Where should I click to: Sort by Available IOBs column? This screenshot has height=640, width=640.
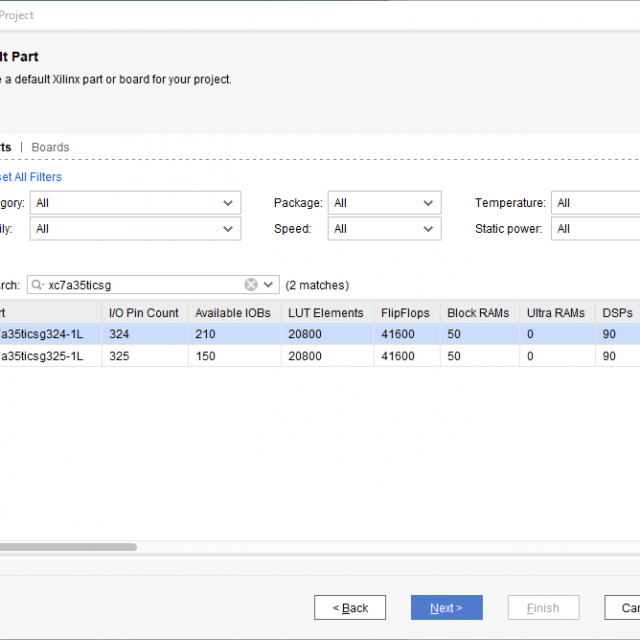pos(233,313)
